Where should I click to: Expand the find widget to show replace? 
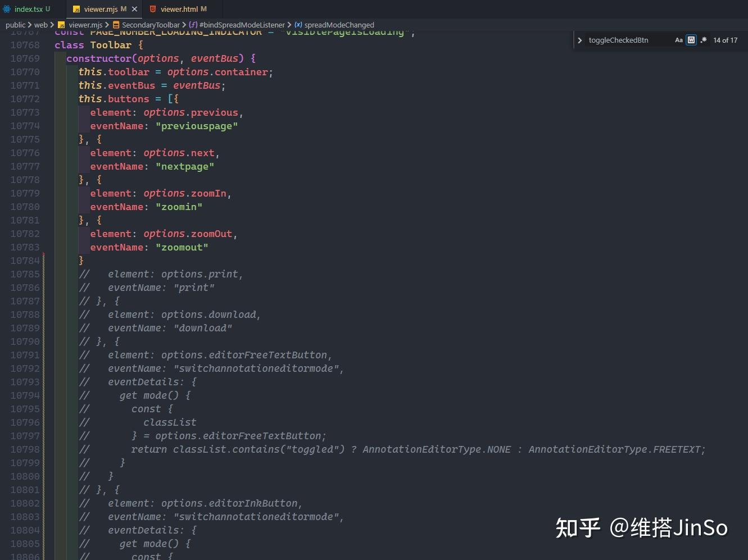(579, 40)
